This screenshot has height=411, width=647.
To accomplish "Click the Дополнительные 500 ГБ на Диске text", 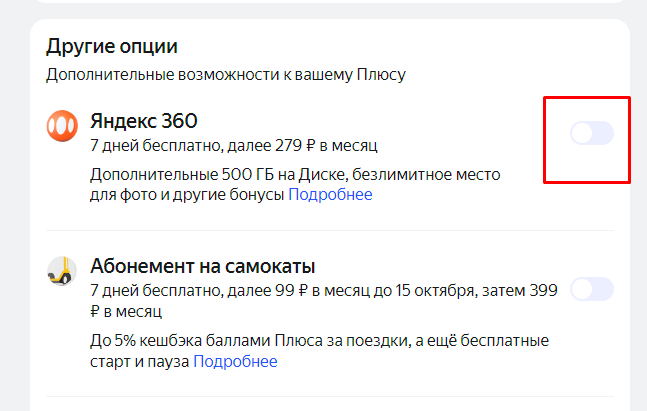I will click(x=220, y=175).
